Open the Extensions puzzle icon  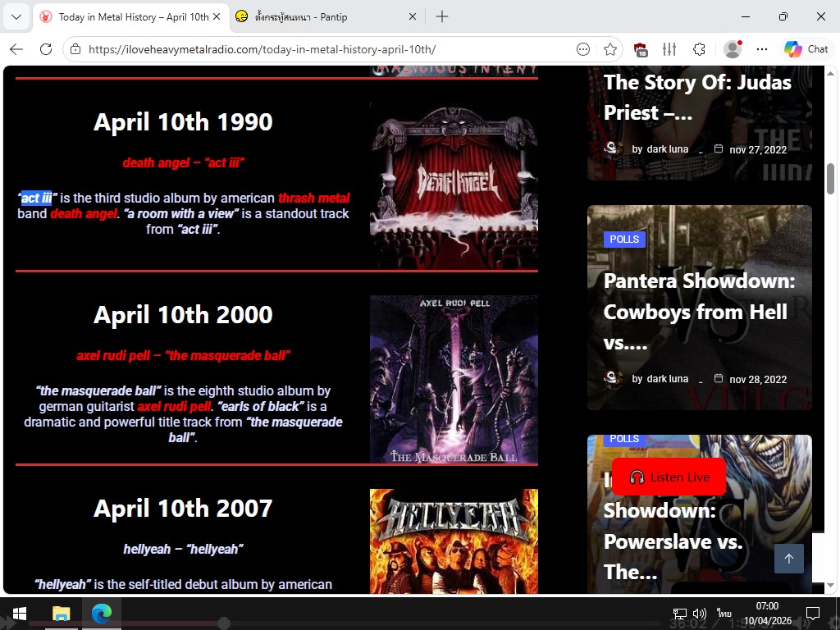pyautogui.click(x=699, y=49)
